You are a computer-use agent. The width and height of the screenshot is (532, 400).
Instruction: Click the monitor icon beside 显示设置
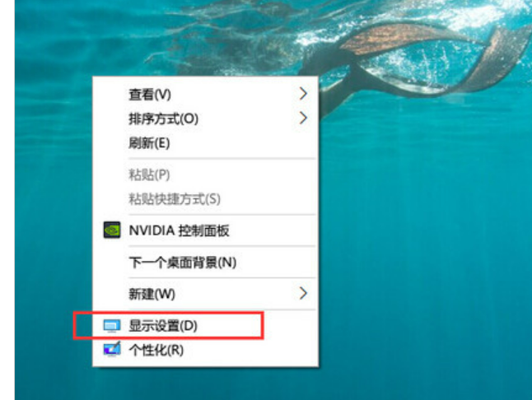(x=112, y=326)
